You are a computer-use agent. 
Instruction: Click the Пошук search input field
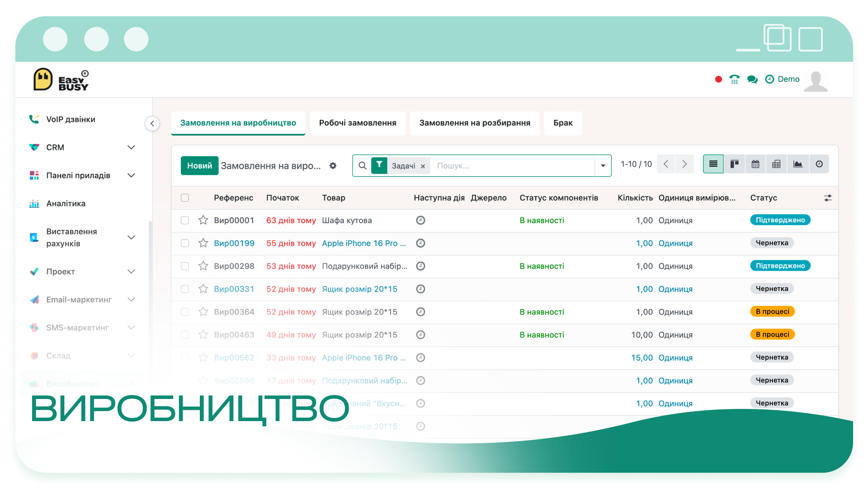[513, 166]
